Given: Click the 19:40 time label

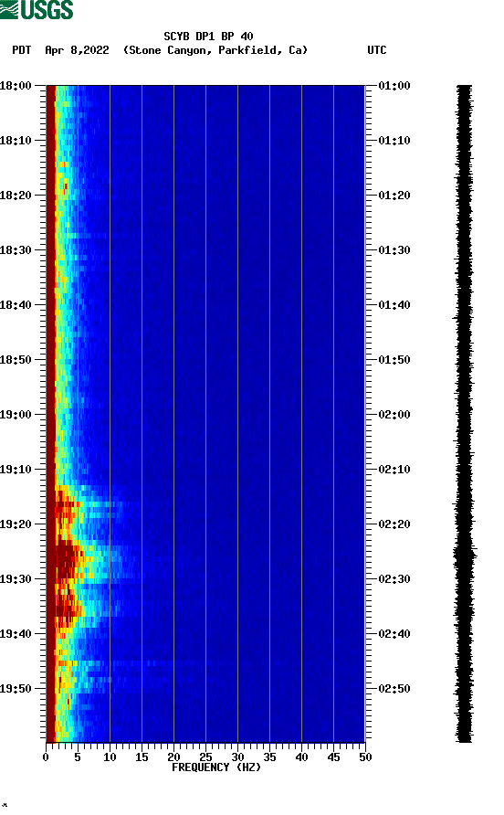Looking at the screenshot, I should [x=16, y=634].
